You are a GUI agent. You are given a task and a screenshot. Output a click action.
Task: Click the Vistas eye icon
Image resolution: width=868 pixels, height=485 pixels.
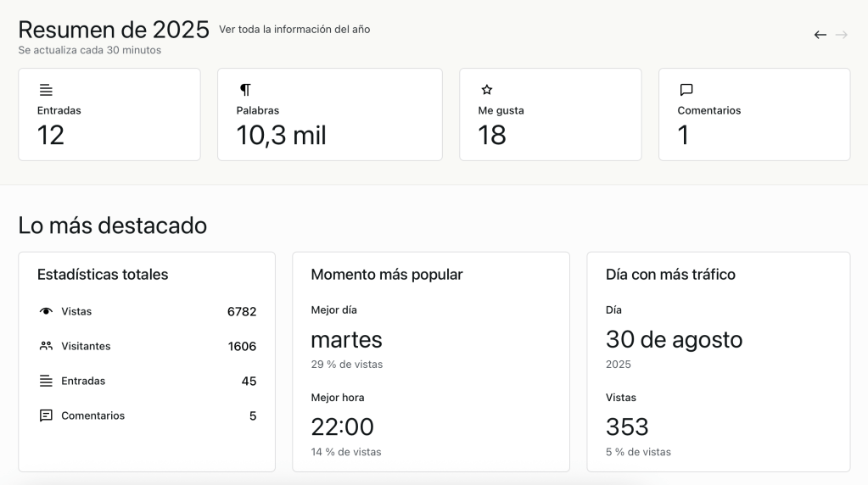click(46, 312)
